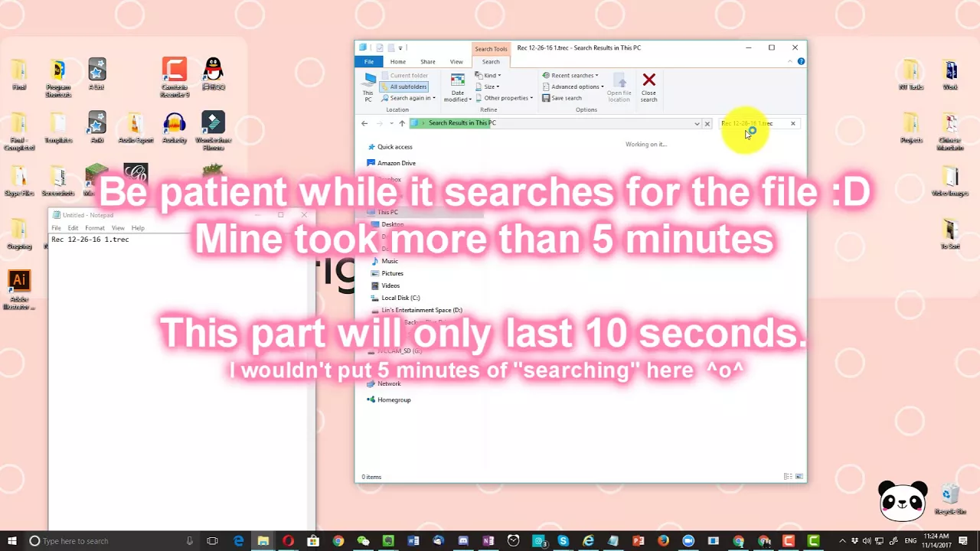Select Pictures folder in navigation pane
This screenshot has width=980, height=551.
point(387,273)
